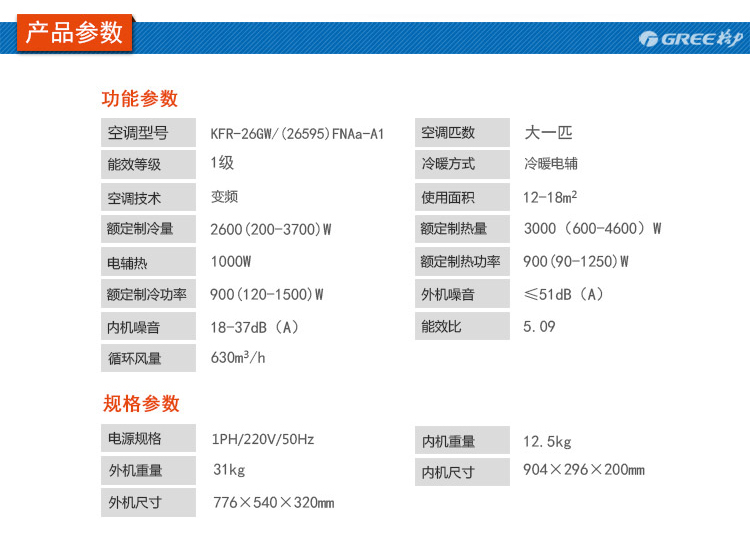This screenshot has width=750, height=534.
Task: Select dimensions 776×540×320mm
Action: [x=274, y=502]
